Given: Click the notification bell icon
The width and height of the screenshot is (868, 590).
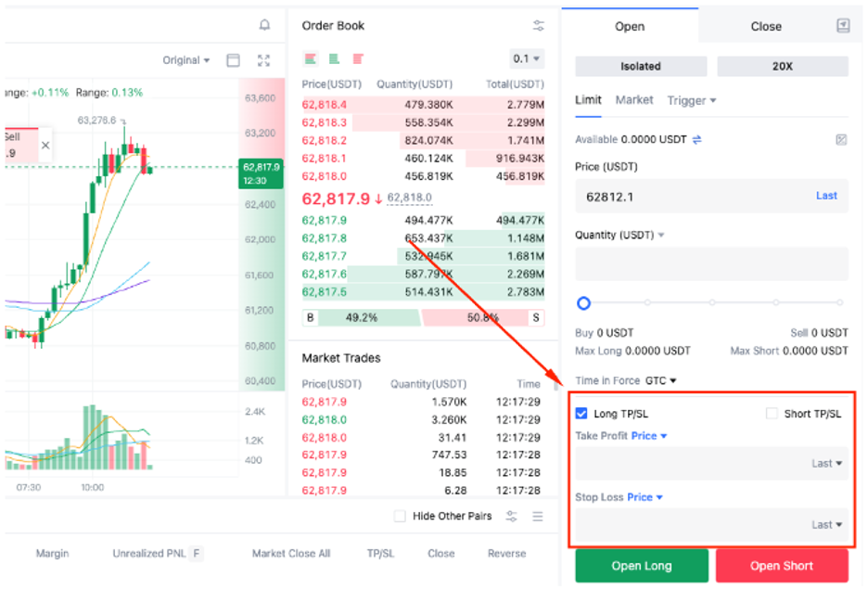Looking at the screenshot, I should tap(264, 25).
